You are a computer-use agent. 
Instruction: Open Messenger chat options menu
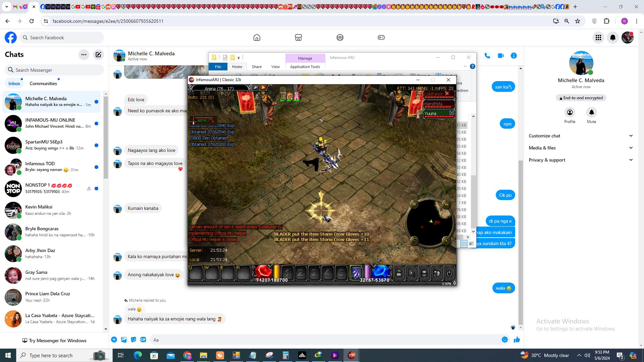(x=84, y=55)
